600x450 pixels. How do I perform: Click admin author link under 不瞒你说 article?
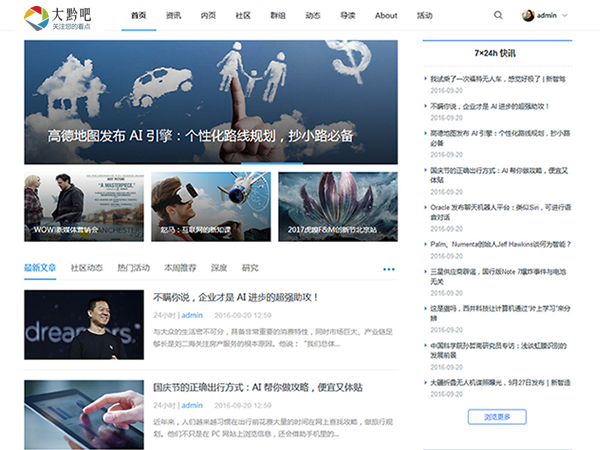(192, 315)
